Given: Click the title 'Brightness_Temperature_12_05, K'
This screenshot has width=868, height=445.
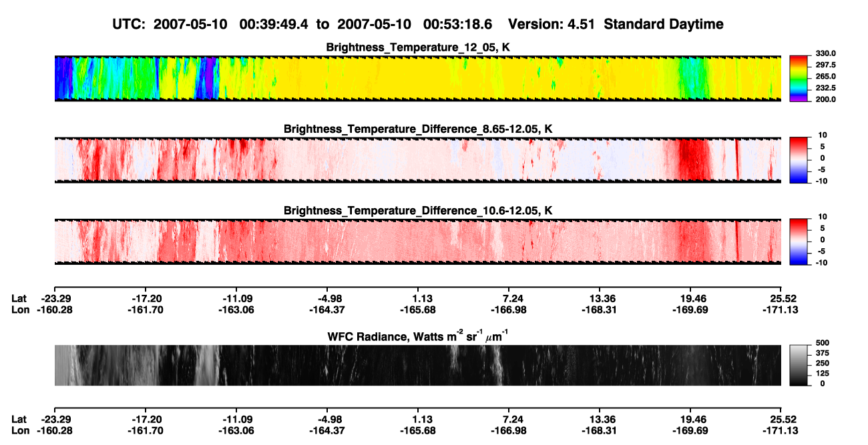Looking at the screenshot, I should [418, 47].
